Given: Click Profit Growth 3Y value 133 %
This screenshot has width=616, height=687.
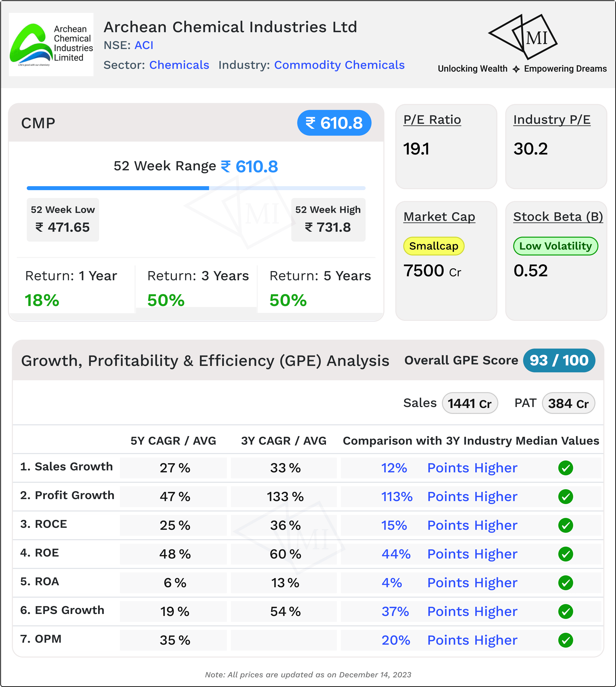Looking at the screenshot, I should tap(285, 497).
